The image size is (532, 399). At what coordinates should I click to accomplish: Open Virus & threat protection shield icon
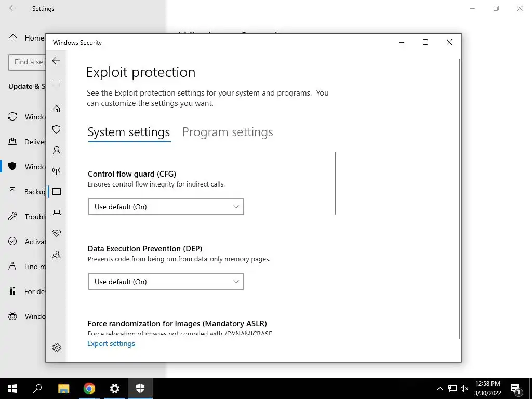tap(57, 129)
